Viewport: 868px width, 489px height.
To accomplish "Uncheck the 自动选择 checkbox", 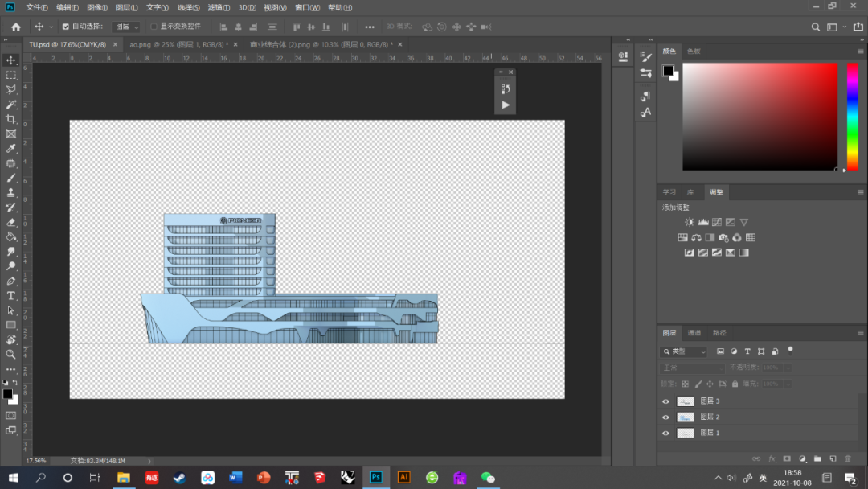I will (x=66, y=27).
